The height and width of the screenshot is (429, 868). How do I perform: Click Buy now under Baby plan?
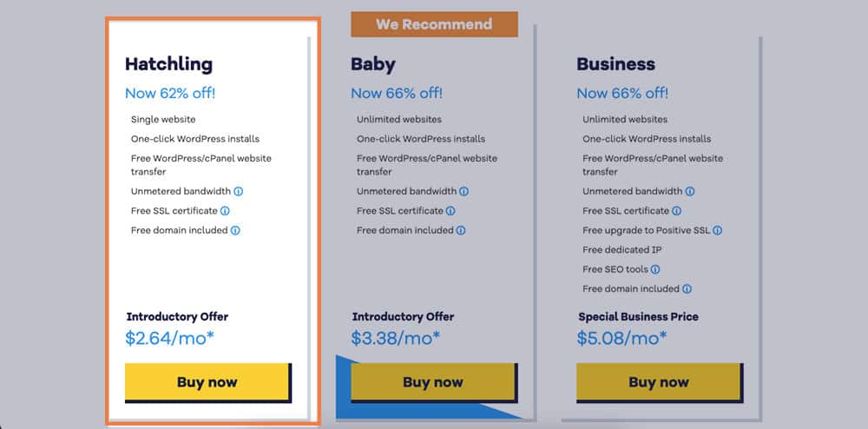coord(433,382)
